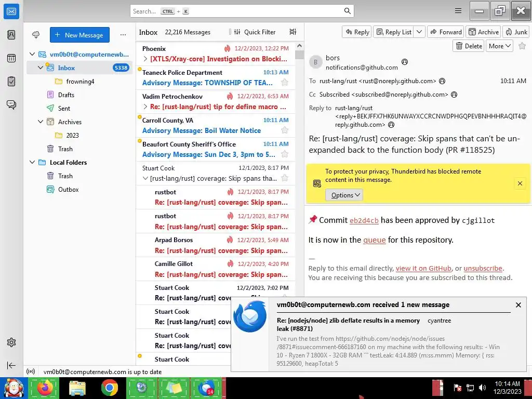
Task: Open the Thunderbird app menu
Action: pyautogui.click(x=458, y=11)
